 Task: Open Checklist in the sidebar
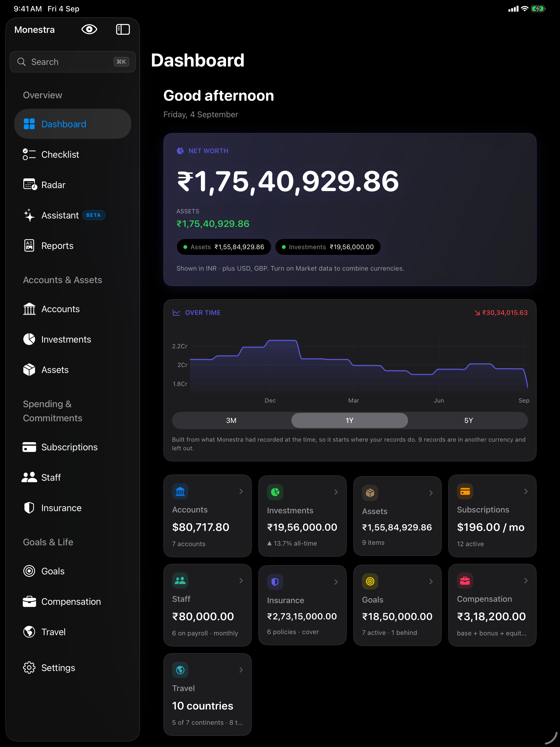coord(72,154)
